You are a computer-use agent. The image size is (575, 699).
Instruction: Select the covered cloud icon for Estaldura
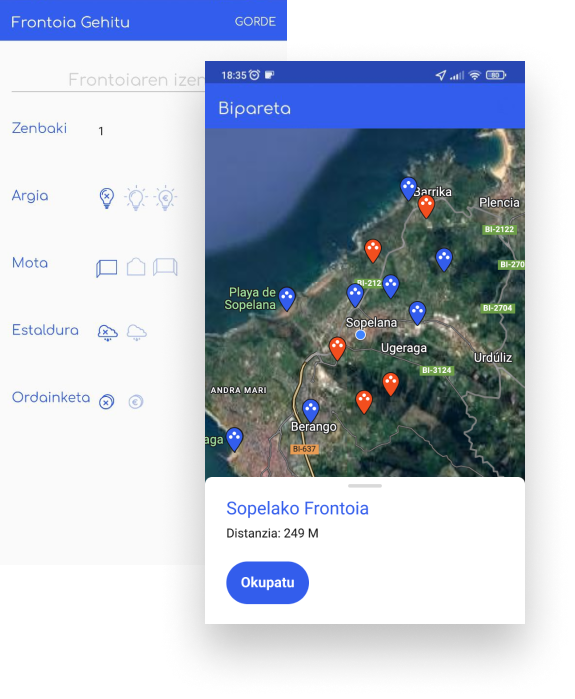tap(136, 333)
